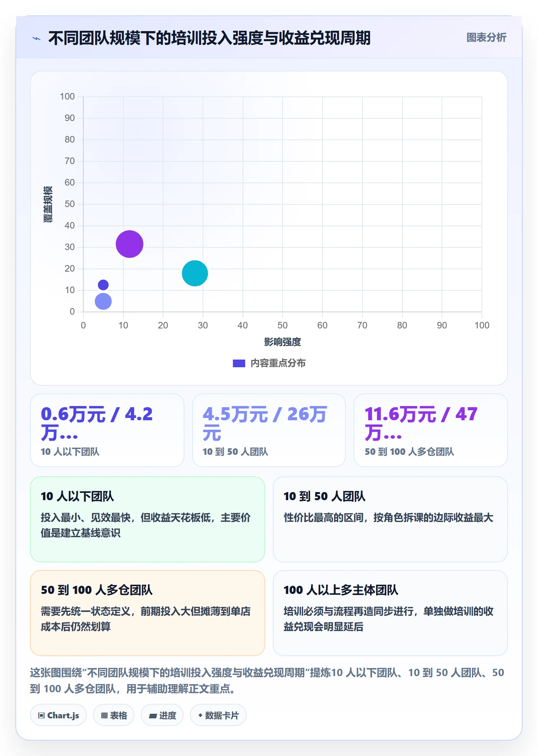
Task: Select the purple bubble in the chart
Action: click(x=130, y=244)
